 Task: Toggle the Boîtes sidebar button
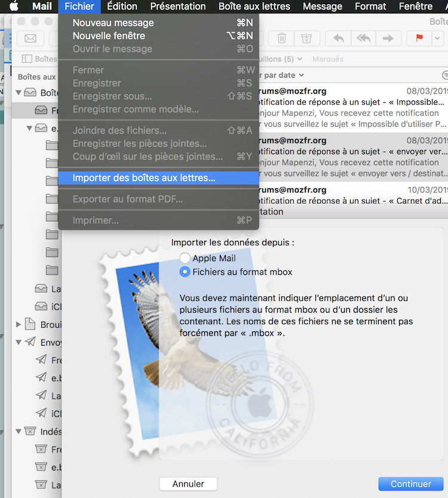click(x=39, y=59)
